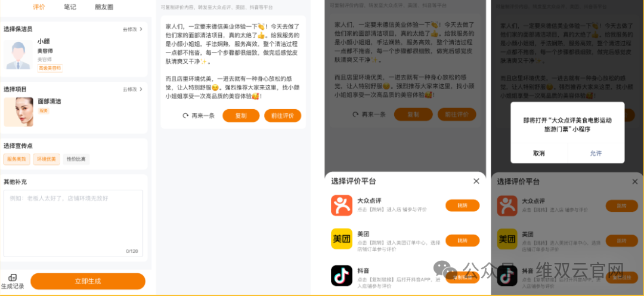Tap the undimmed 再来一条 refresh icon
This screenshot has height=296, width=644.
pos(185,116)
